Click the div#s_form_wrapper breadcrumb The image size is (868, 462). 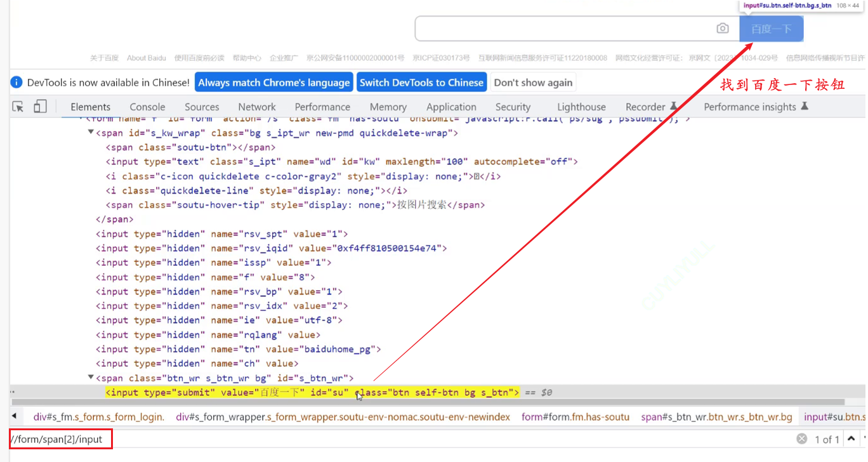[343, 417]
